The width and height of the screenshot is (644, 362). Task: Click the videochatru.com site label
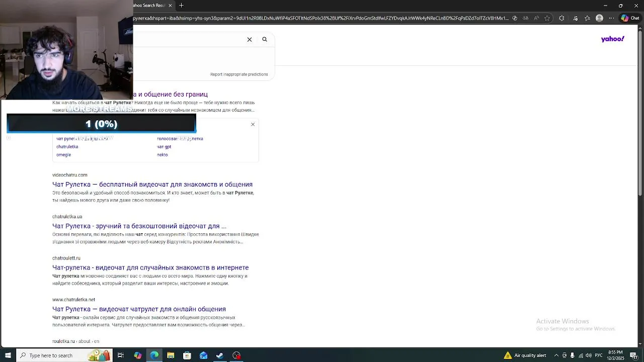tap(70, 175)
